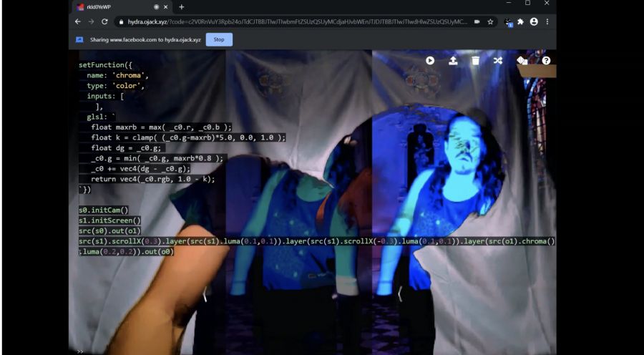Open the Chrome three-dot menu
The image size is (644, 355).
click(x=547, y=21)
